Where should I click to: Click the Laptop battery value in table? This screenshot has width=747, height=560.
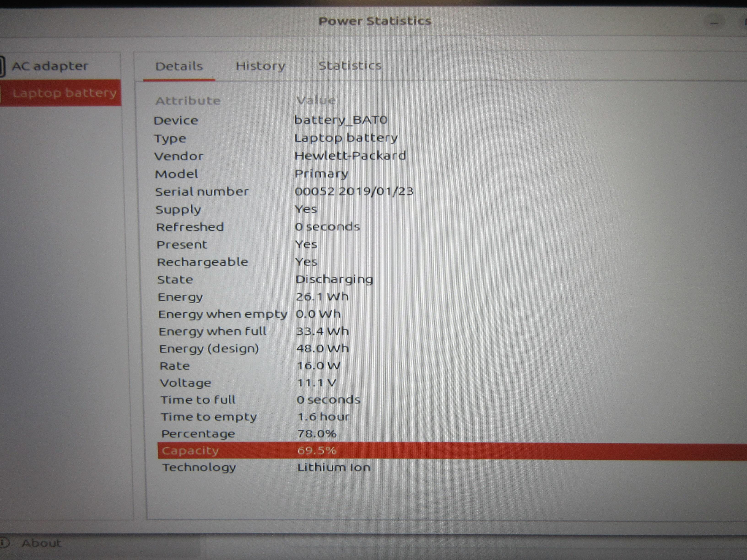coord(346,138)
